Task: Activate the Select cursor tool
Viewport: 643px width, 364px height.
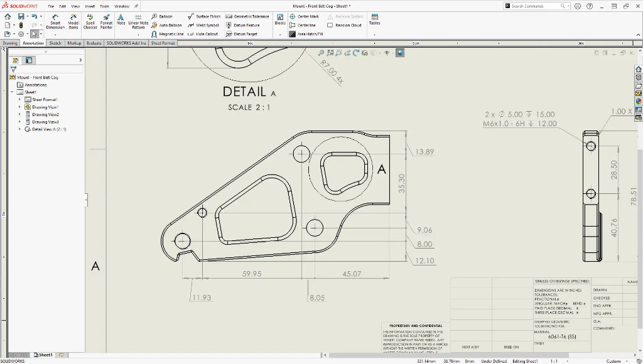Action: 35,34
